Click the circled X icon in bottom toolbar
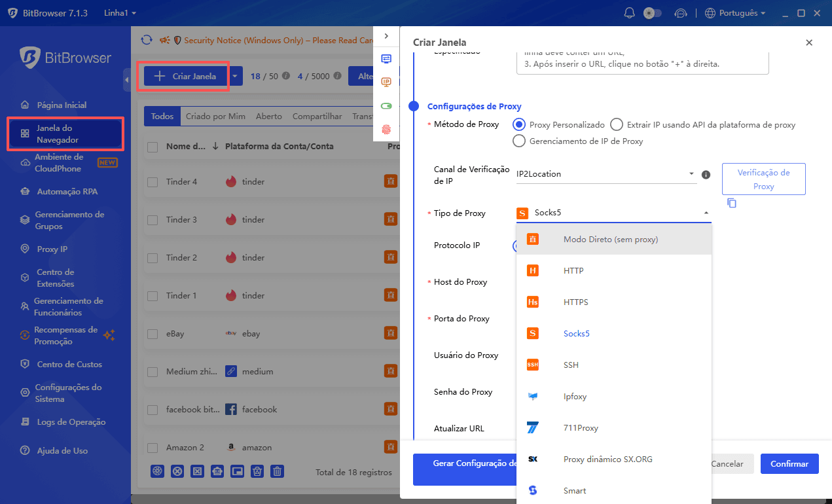 [x=177, y=471]
